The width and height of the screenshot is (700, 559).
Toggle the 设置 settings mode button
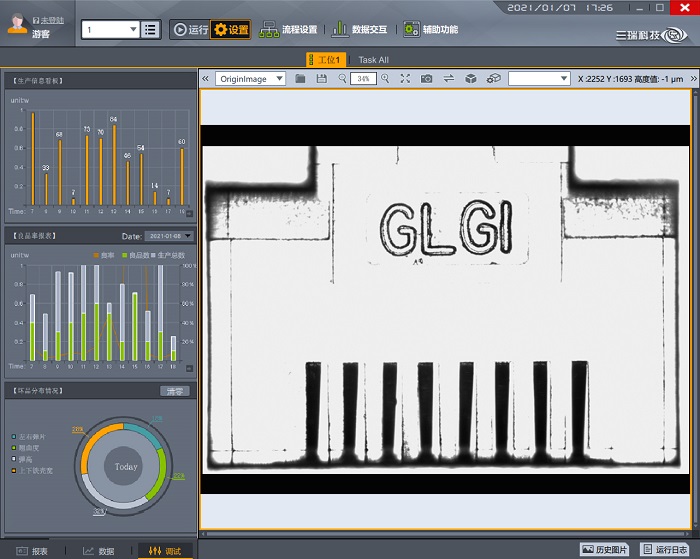[x=231, y=30]
